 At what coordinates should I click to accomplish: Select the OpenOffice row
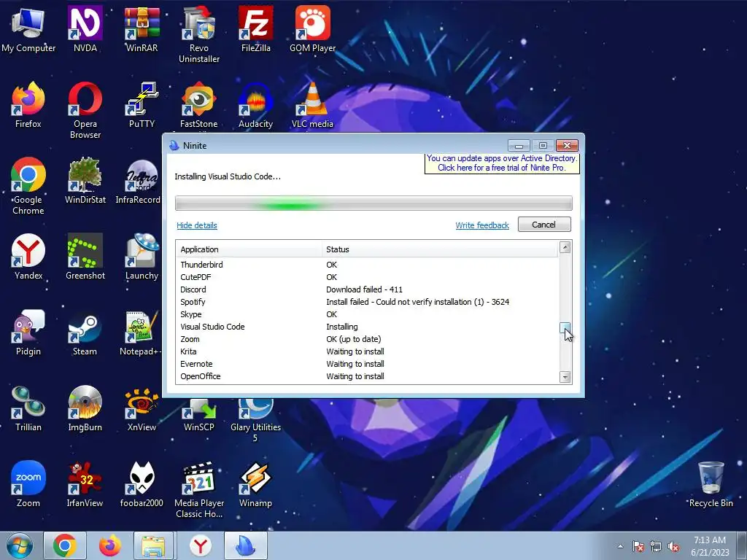[368, 376]
